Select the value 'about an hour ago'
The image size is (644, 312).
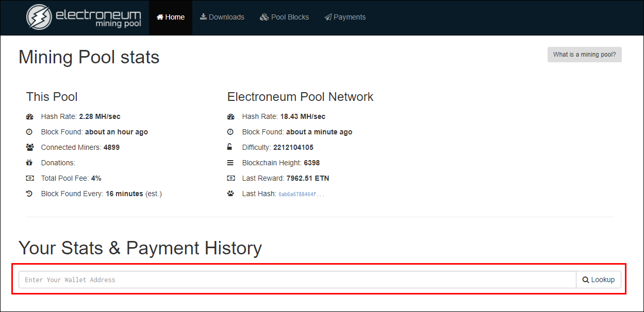[x=117, y=132]
